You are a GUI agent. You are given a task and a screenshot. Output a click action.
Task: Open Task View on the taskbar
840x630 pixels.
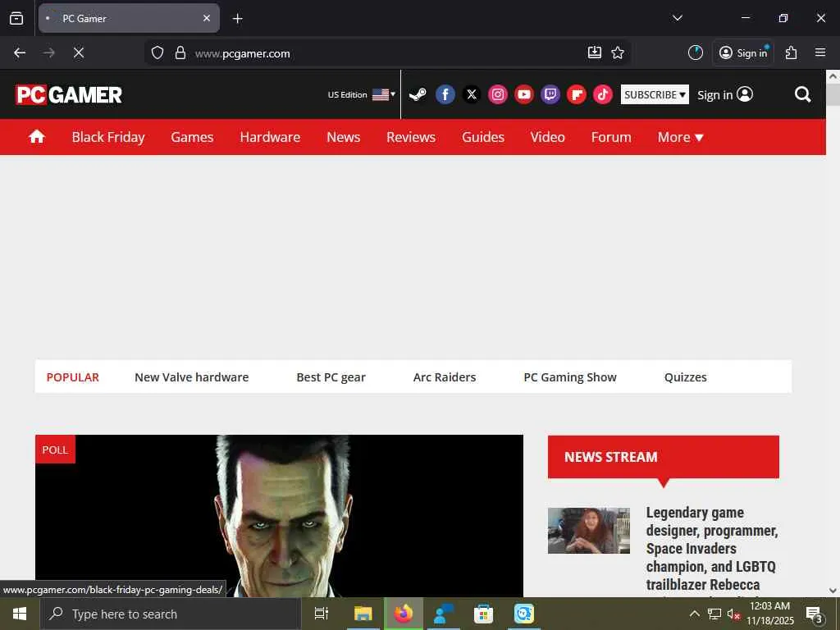(x=322, y=614)
